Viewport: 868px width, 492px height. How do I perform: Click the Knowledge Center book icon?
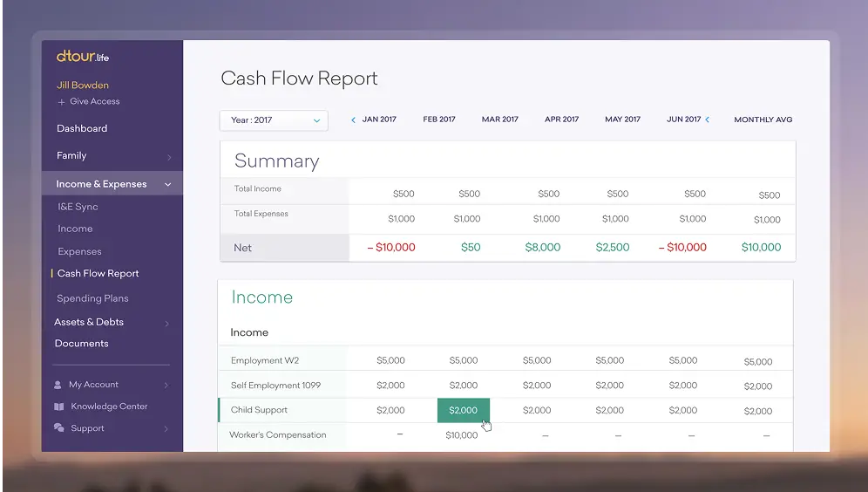[x=58, y=407]
